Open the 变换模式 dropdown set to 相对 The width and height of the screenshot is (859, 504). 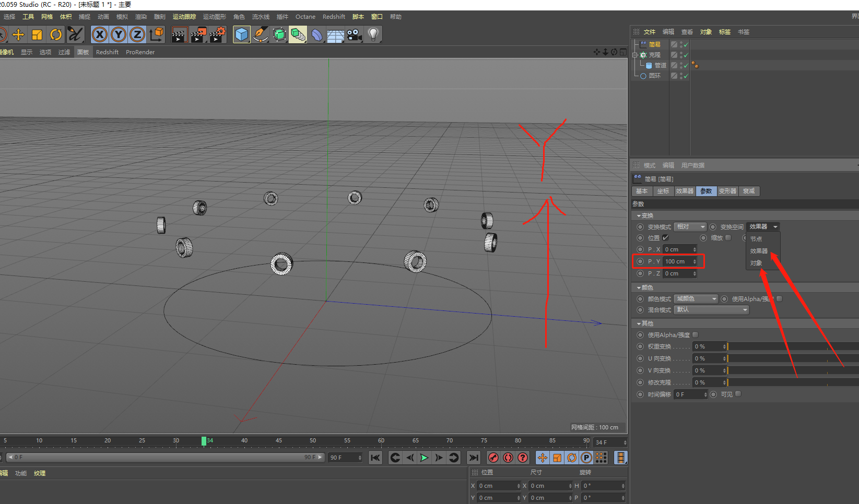click(690, 227)
